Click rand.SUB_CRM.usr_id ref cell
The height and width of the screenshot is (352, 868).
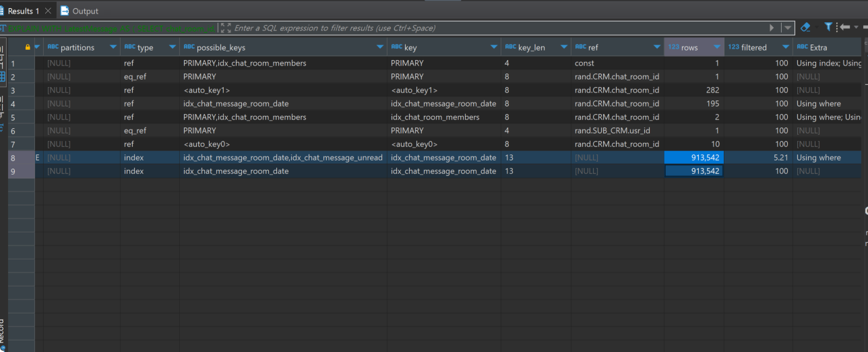pyautogui.click(x=617, y=130)
